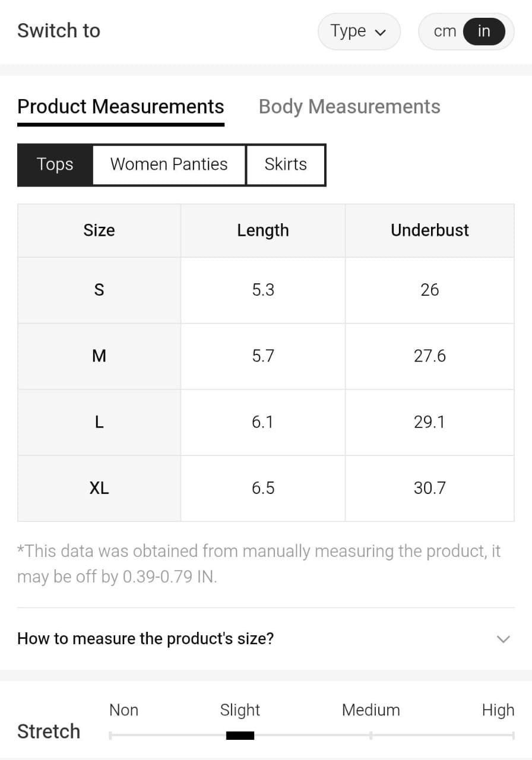
Task: Select the size L row label
Action: click(99, 422)
